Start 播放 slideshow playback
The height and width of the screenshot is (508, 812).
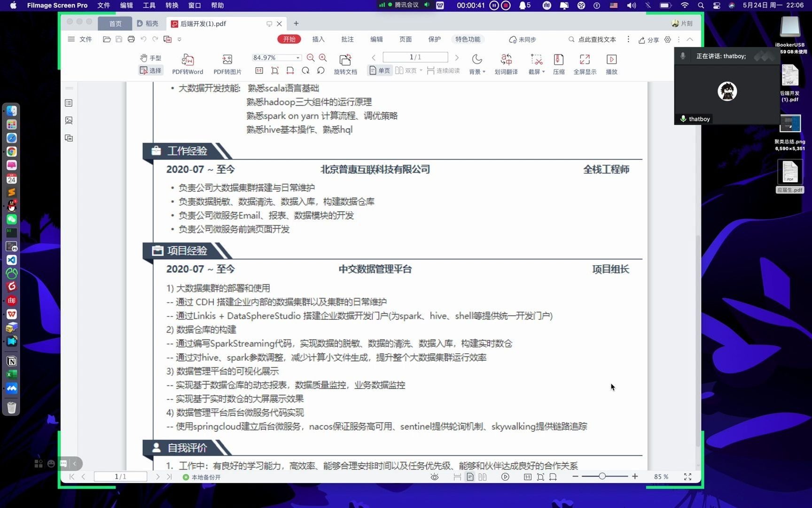coord(611,63)
